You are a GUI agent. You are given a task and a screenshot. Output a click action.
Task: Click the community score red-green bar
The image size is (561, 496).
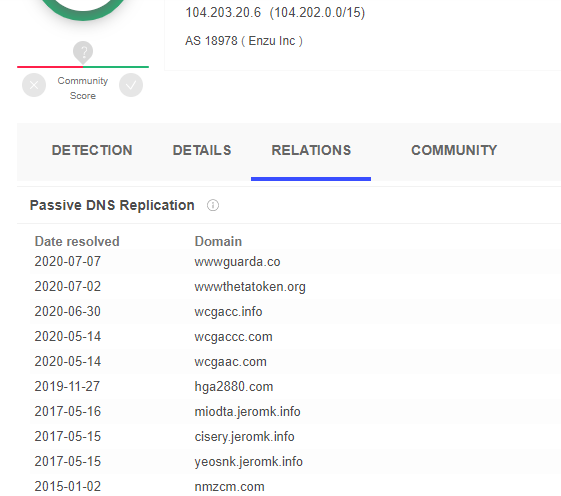point(83,67)
